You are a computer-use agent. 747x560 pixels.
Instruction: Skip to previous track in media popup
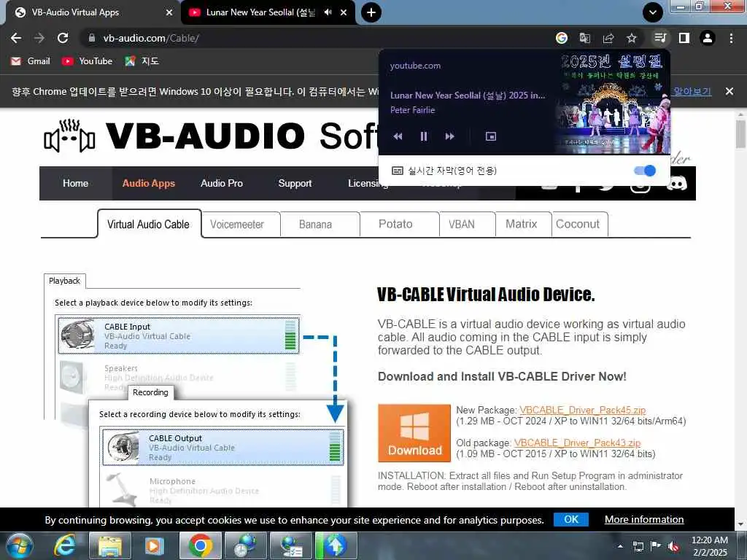coord(398,136)
